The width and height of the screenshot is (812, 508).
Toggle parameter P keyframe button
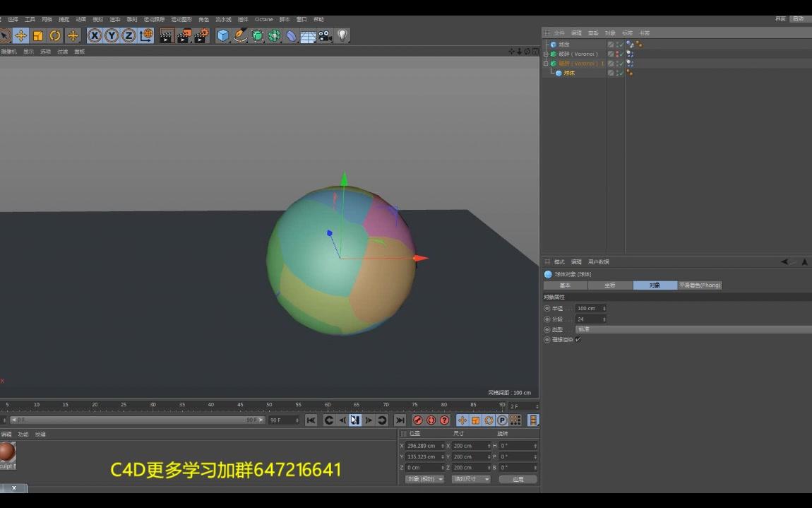(x=502, y=420)
